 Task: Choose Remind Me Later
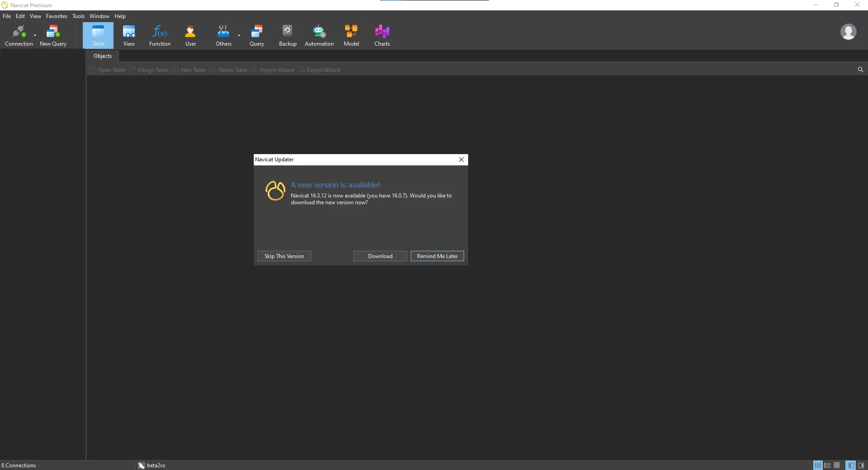click(437, 256)
